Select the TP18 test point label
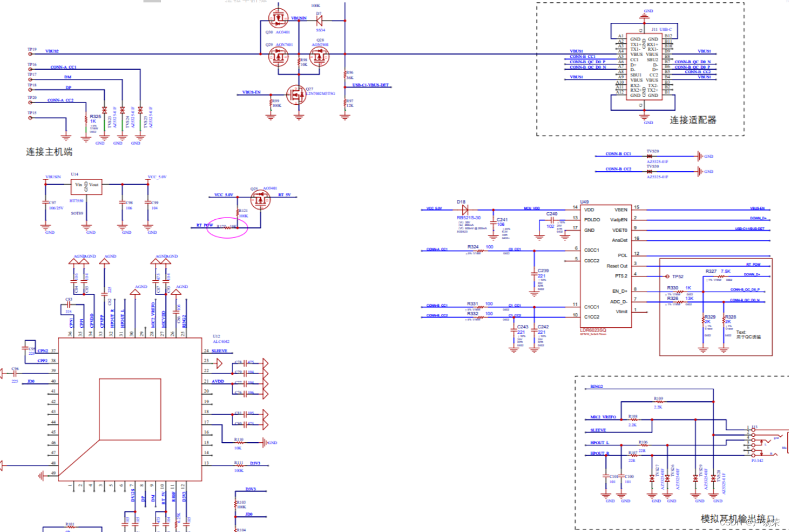 coord(32,86)
